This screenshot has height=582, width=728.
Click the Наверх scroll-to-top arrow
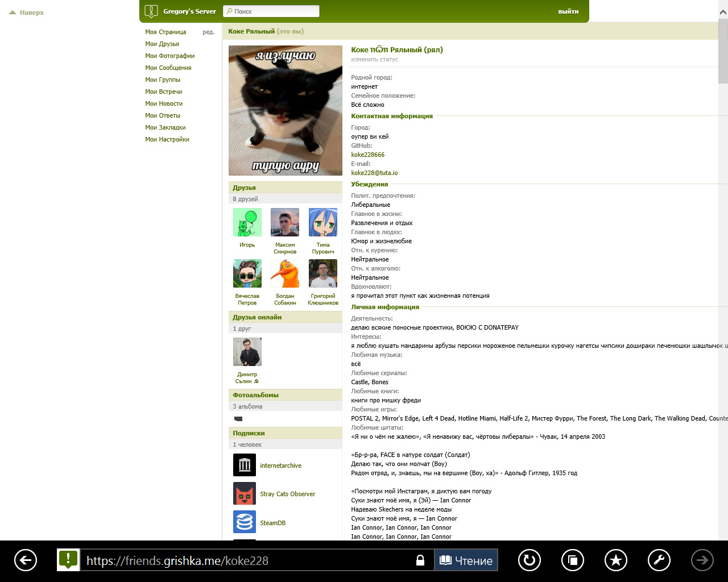pyautogui.click(x=27, y=13)
